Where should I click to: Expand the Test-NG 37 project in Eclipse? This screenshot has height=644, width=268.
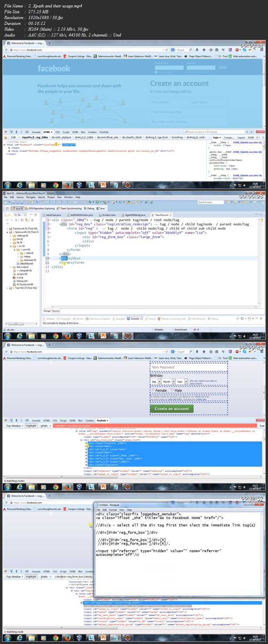pyautogui.click(x=8, y=288)
